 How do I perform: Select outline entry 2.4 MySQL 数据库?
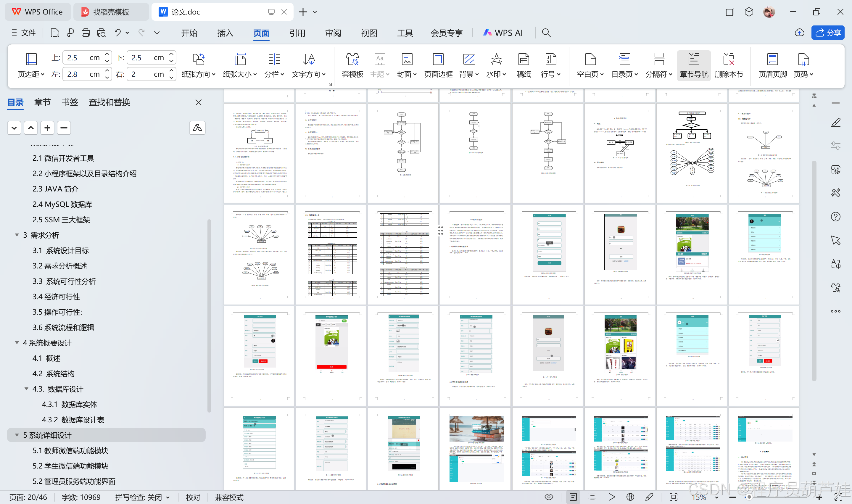(62, 204)
